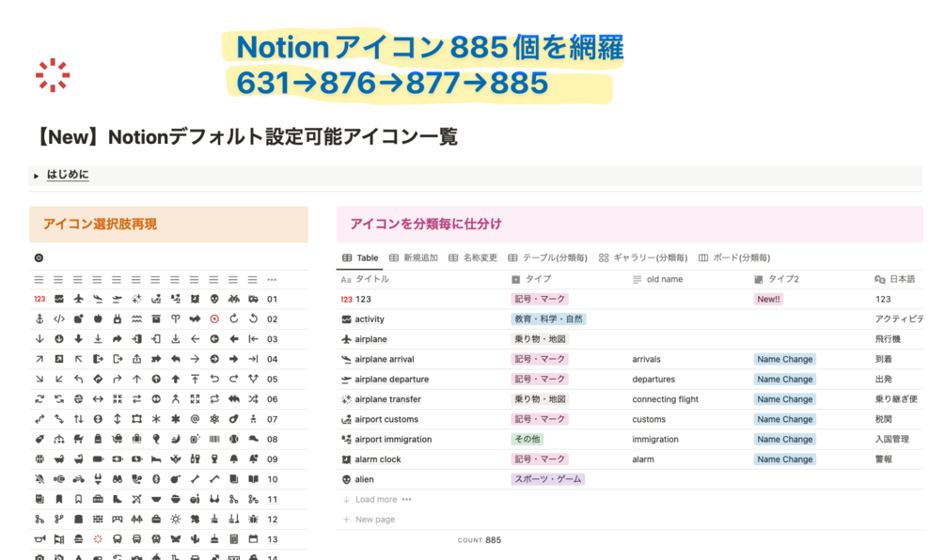Viewport: 945px width, 560px height.
Task: Click the スポーツ・ゲーム tag in alien row
Action: [548, 479]
